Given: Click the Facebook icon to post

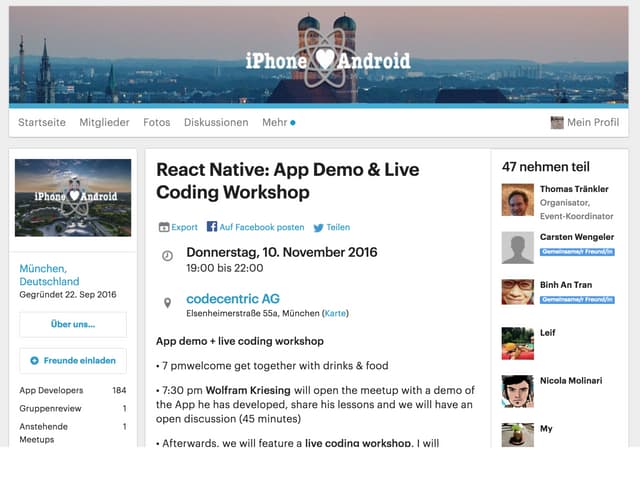Looking at the screenshot, I should point(212,227).
